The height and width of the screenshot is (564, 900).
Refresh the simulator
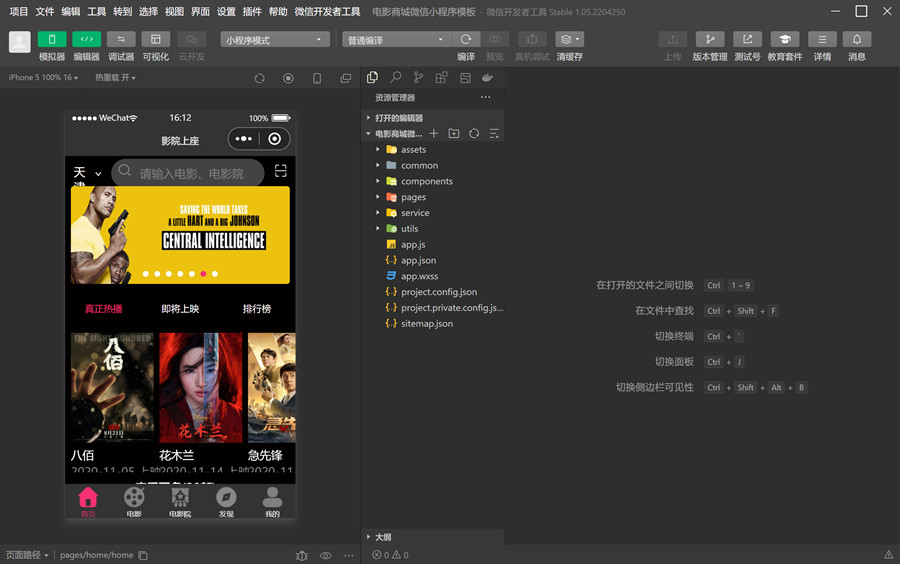pyautogui.click(x=259, y=78)
